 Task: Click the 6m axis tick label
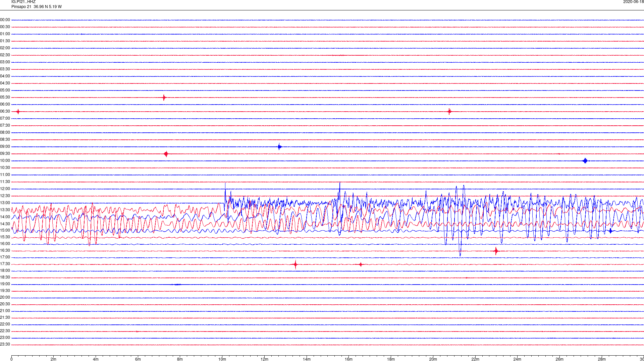point(138,359)
